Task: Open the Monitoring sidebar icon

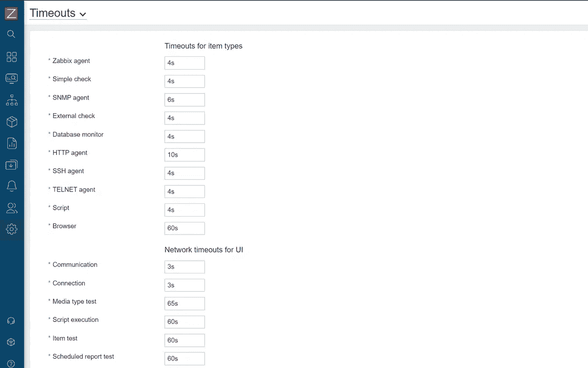Action: pyautogui.click(x=11, y=78)
